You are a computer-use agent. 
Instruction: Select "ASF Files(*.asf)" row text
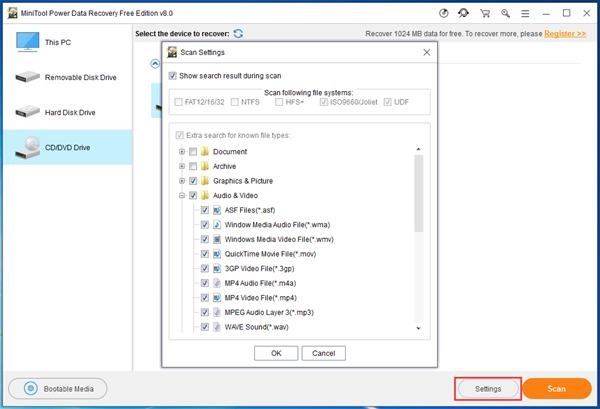[250, 210]
